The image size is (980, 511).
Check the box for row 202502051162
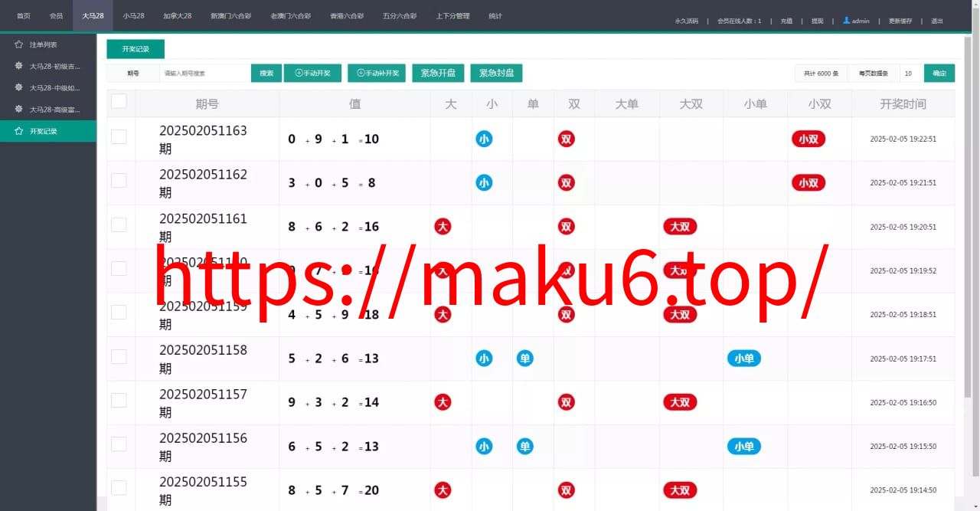[119, 180]
